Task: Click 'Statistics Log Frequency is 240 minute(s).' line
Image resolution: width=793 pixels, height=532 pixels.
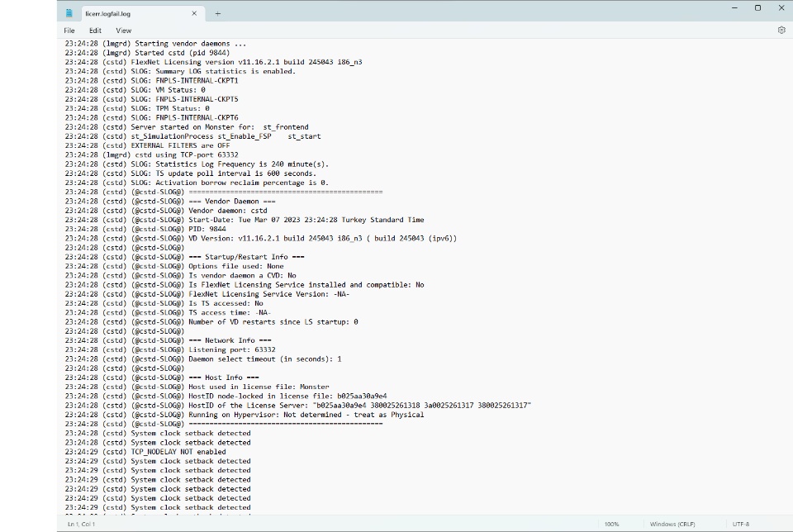Action: tap(197, 164)
